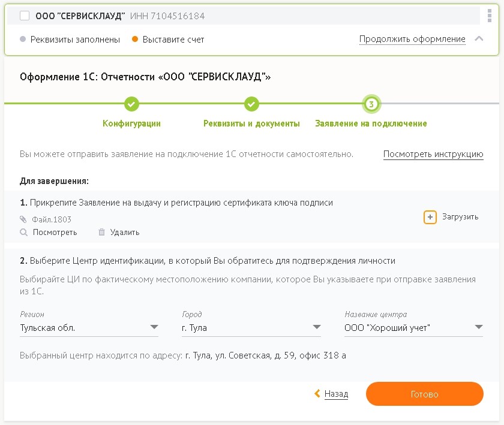Select the Заявление на подключение step
Image resolution: width=504 pixels, height=425 pixels.
point(371,123)
